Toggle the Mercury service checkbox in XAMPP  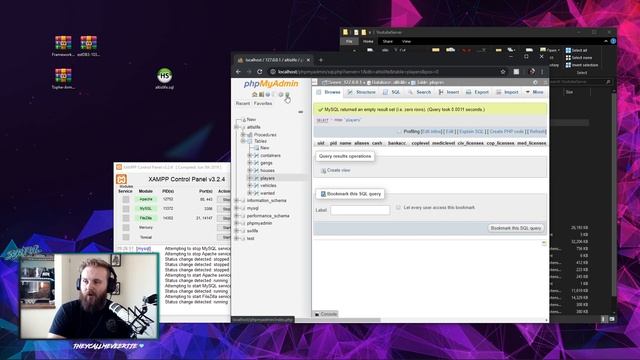(x=126, y=227)
